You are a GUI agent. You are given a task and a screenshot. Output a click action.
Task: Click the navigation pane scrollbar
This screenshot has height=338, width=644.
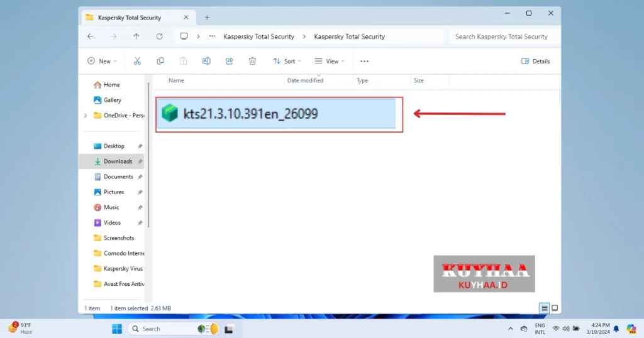click(148, 155)
